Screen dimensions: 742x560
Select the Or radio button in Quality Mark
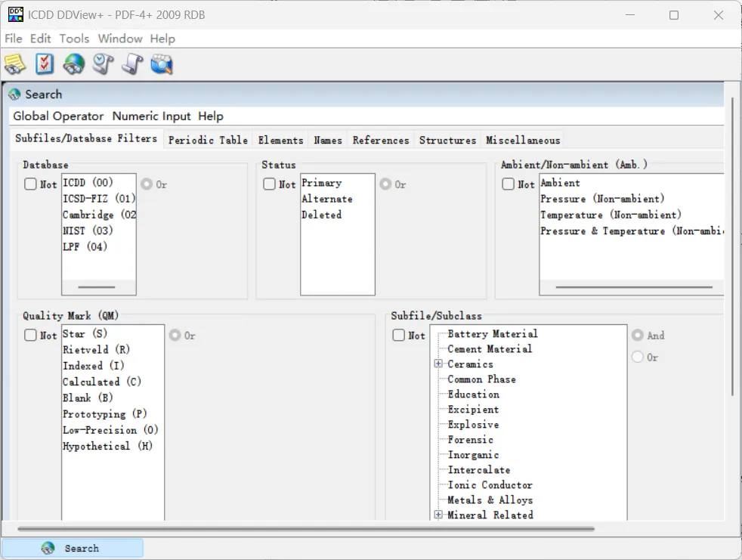(x=175, y=335)
